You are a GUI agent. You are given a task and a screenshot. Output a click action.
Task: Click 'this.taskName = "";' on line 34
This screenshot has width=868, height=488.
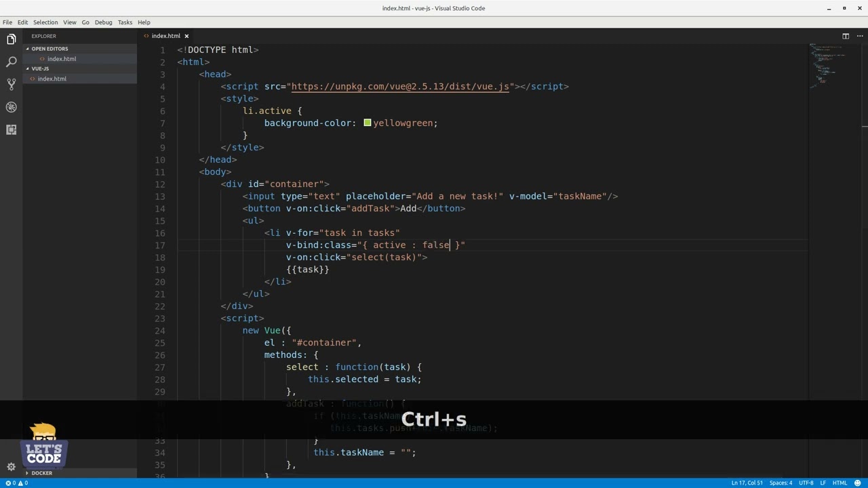tap(365, 452)
